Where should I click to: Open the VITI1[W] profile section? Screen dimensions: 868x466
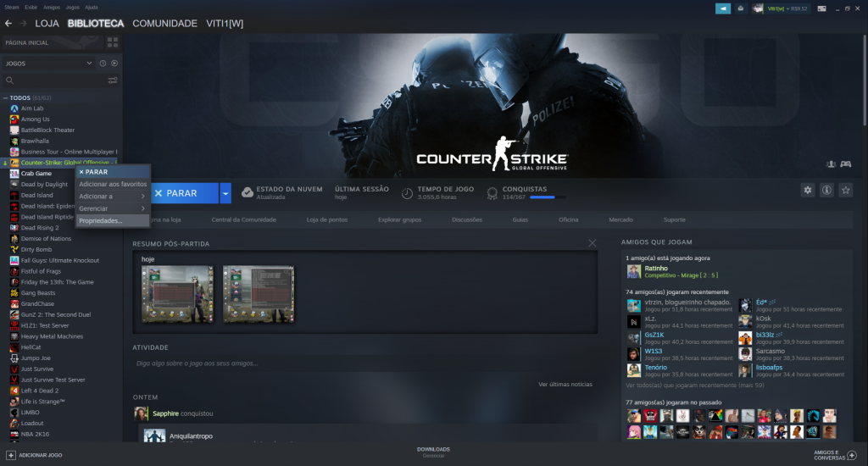pos(225,23)
